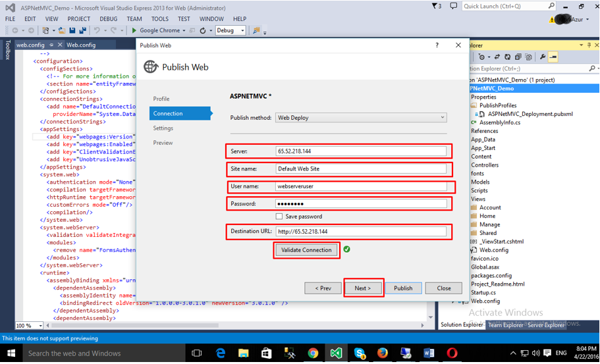The height and width of the screenshot is (364, 600).
Task: Open the PROJECT menu
Action: point(79,18)
